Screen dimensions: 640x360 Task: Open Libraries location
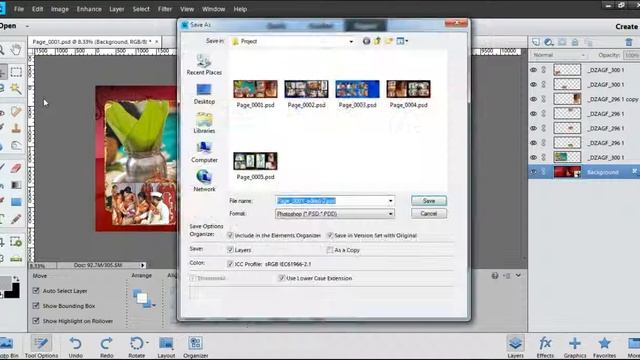coord(204,123)
